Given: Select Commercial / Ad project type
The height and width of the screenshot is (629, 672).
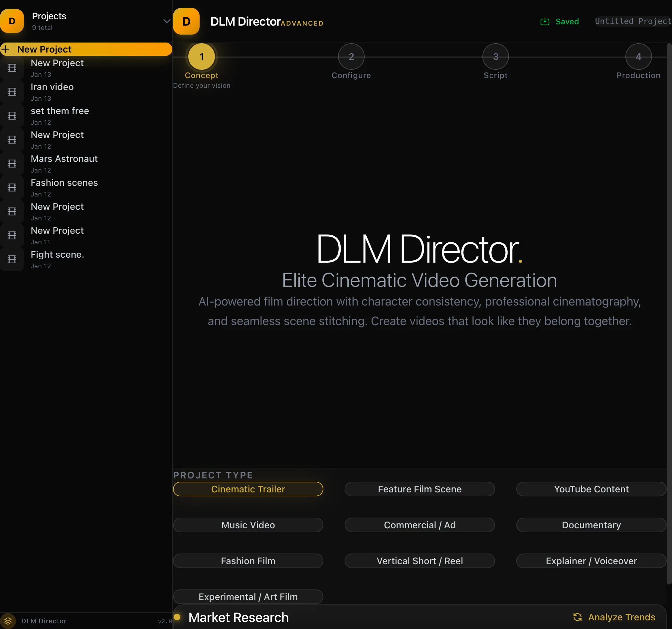Looking at the screenshot, I should point(420,525).
